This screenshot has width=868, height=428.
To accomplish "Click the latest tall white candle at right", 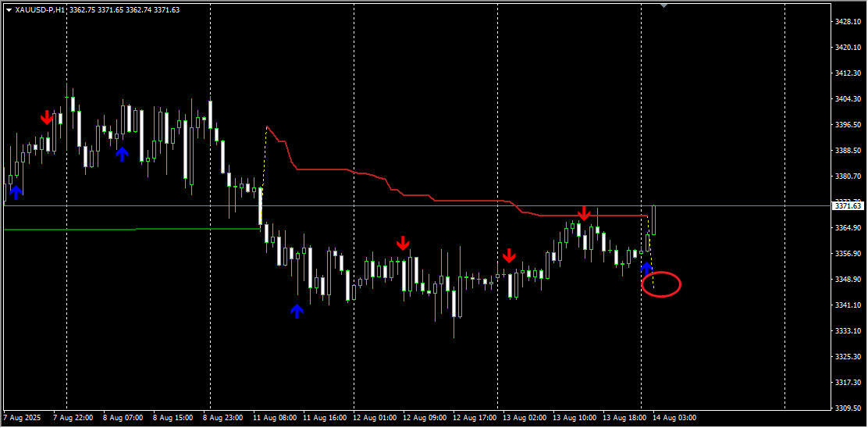I will (654, 220).
